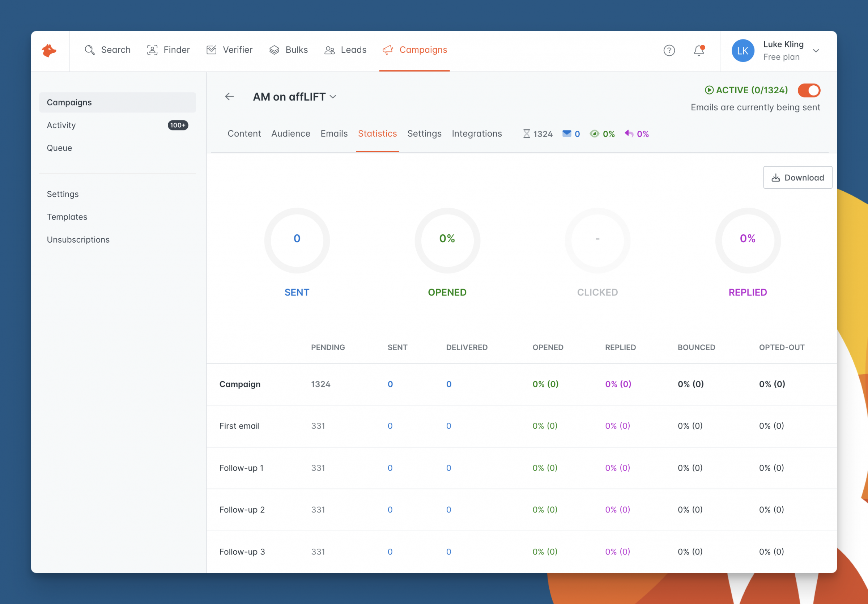Open Templates in the sidebar
Image resolution: width=868 pixels, height=604 pixels.
[x=67, y=217]
